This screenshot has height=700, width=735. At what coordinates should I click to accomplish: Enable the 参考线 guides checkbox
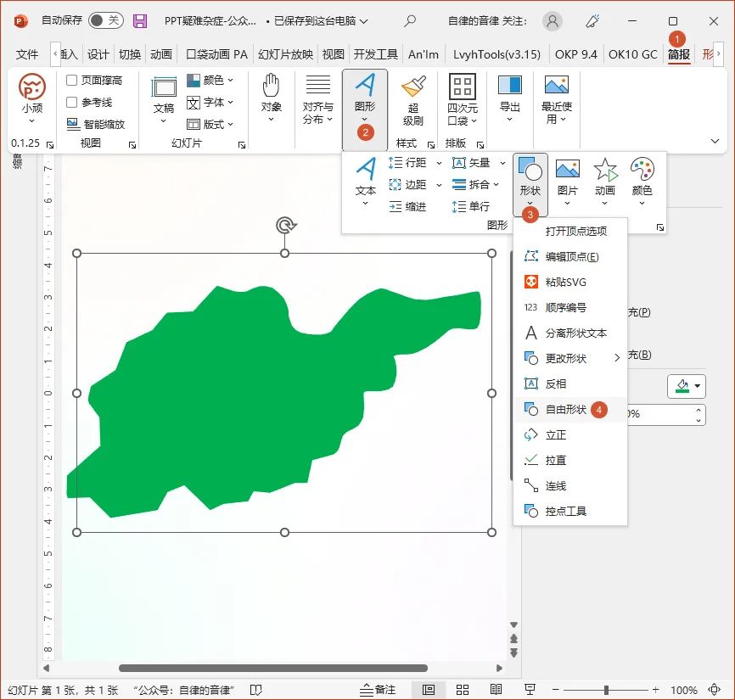tap(72, 102)
